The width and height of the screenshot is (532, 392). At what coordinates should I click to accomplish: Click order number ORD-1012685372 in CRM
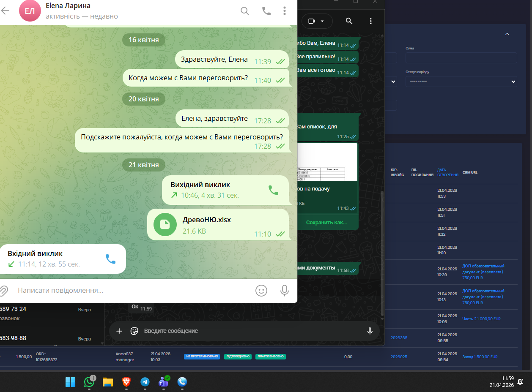click(47, 357)
